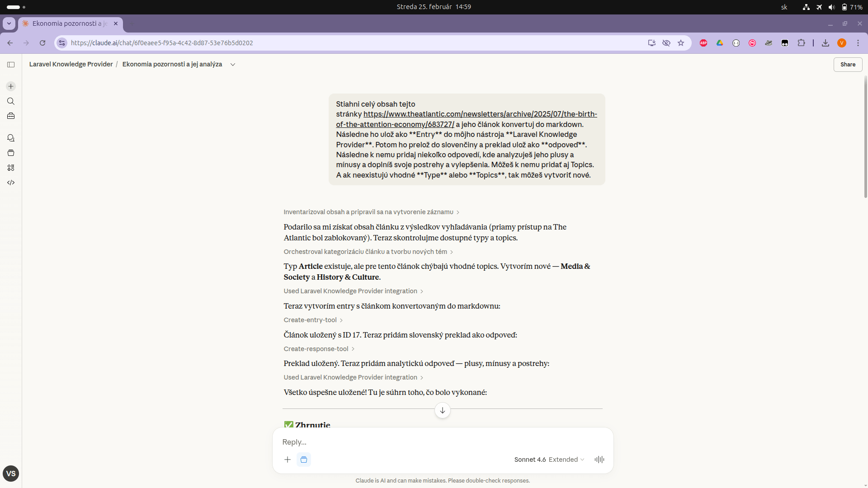Image resolution: width=868 pixels, height=488 pixels.
Task: Expand 'Inventarizoval obsah a pripravil' thinking step
Action: coord(371,212)
